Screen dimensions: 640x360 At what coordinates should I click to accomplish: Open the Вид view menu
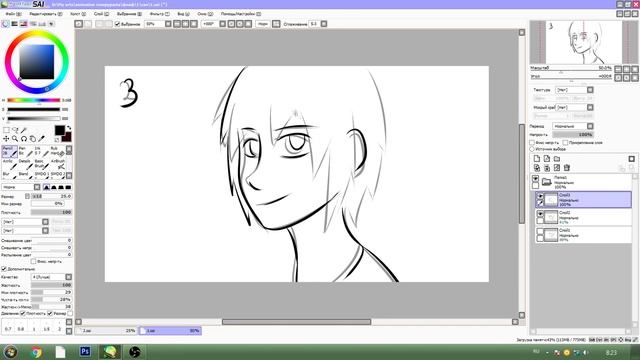[x=183, y=14]
